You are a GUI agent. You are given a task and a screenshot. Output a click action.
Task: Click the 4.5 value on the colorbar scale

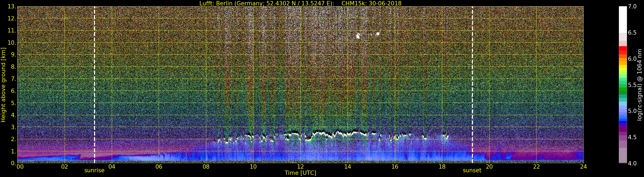coord(632,137)
